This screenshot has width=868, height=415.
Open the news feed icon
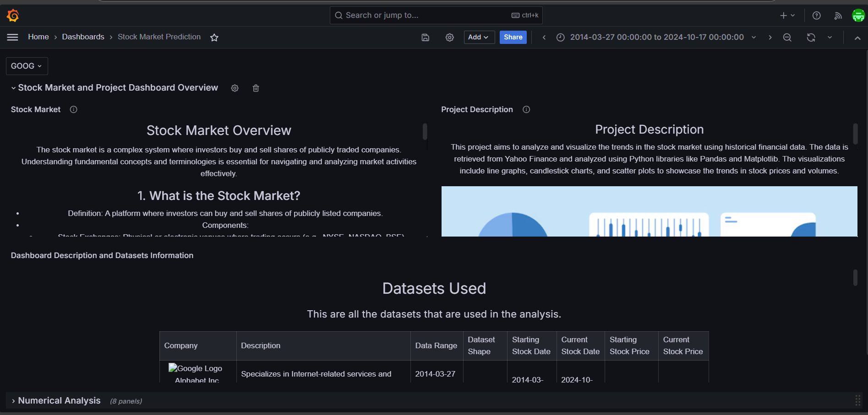(x=838, y=16)
